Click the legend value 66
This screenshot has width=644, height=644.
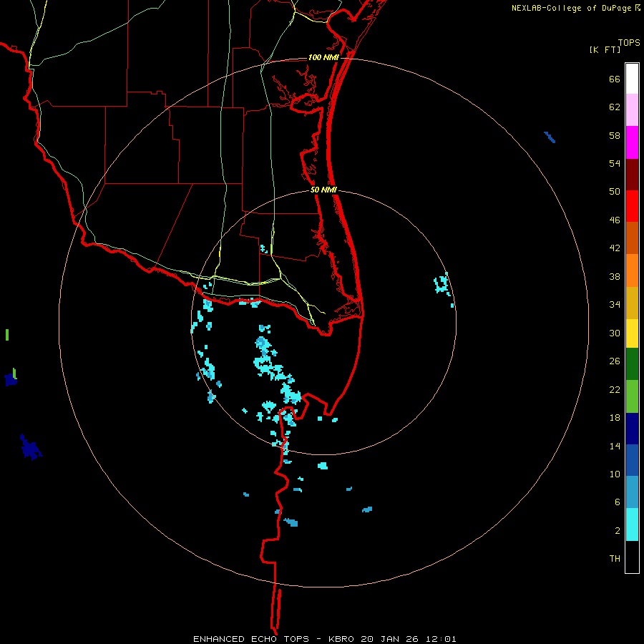(x=615, y=79)
